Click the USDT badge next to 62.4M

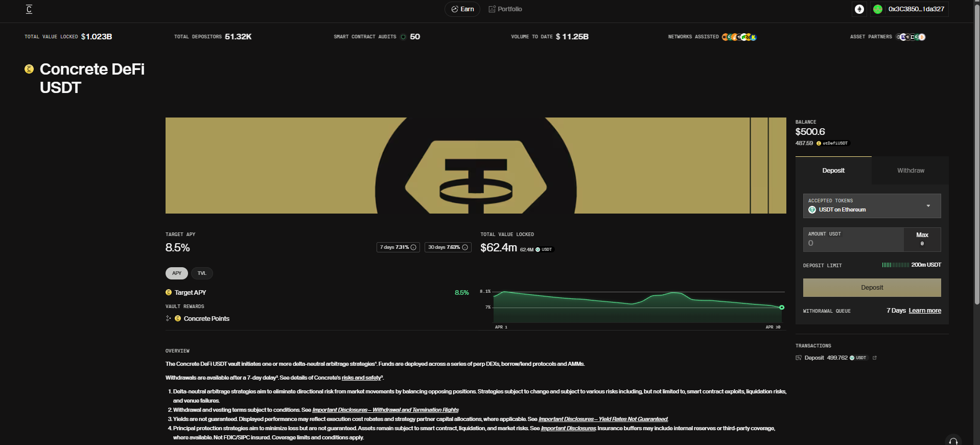pyautogui.click(x=544, y=249)
